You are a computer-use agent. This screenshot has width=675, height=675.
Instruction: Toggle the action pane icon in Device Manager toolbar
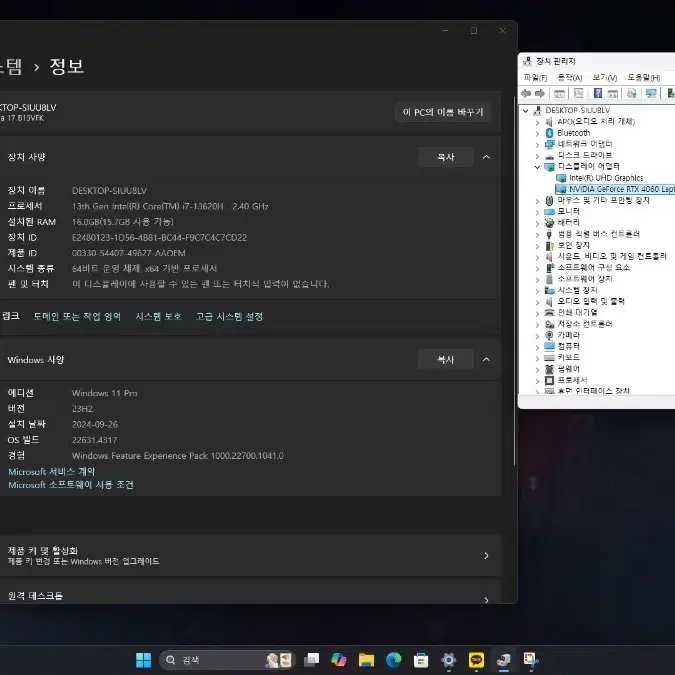[613, 93]
